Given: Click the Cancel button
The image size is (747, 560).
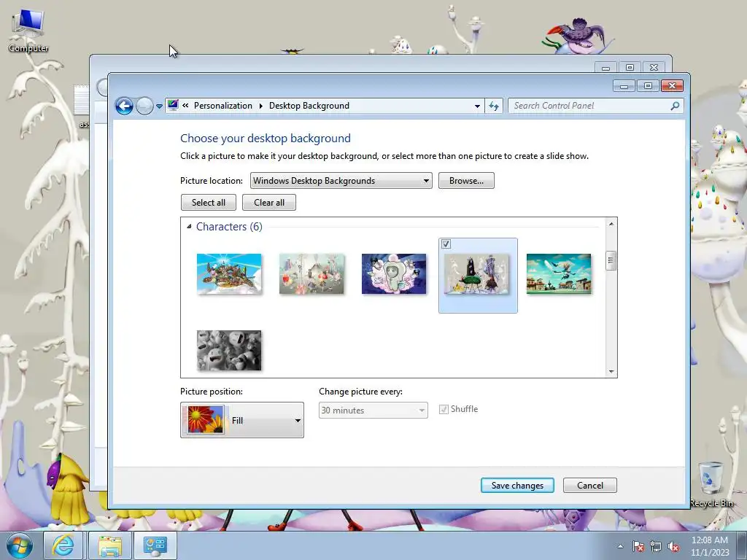Looking at the screenshot, I should click(x=589, y=485).
